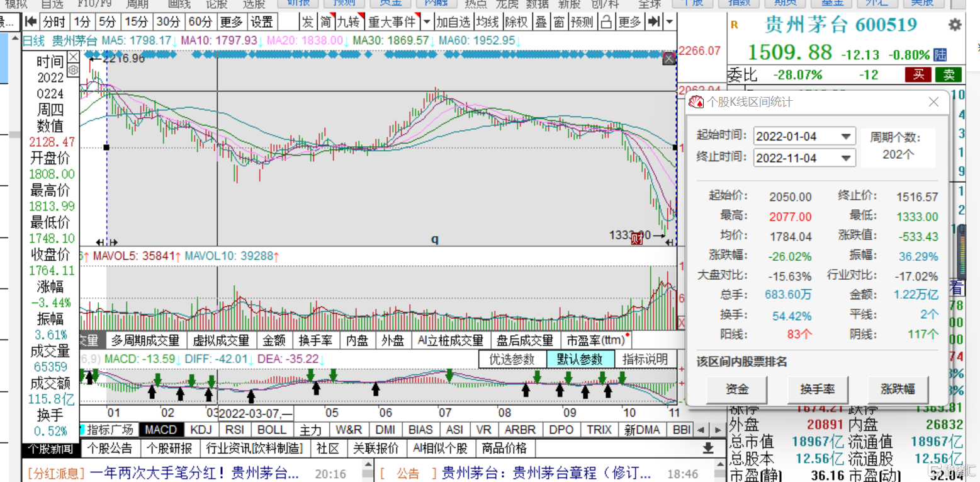980x482 pixels.
Task: Open 个股公告 tab
Action: click(x=110, y=448)
